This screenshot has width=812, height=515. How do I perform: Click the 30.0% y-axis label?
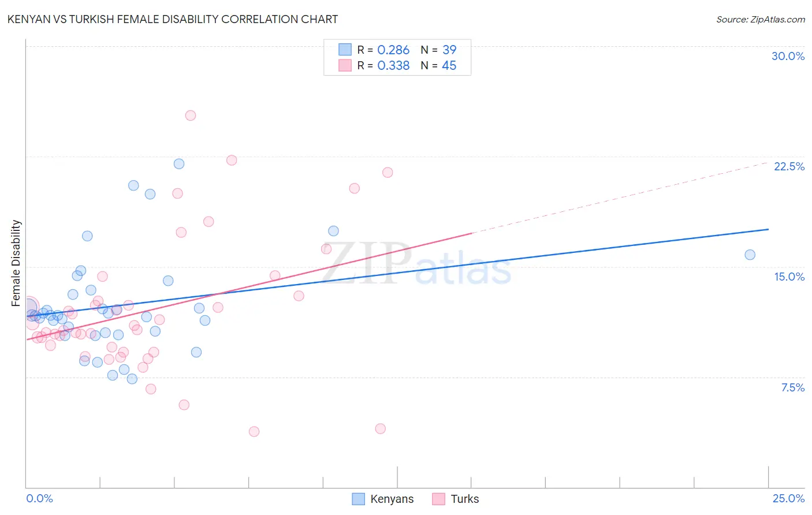pos(788,56)
